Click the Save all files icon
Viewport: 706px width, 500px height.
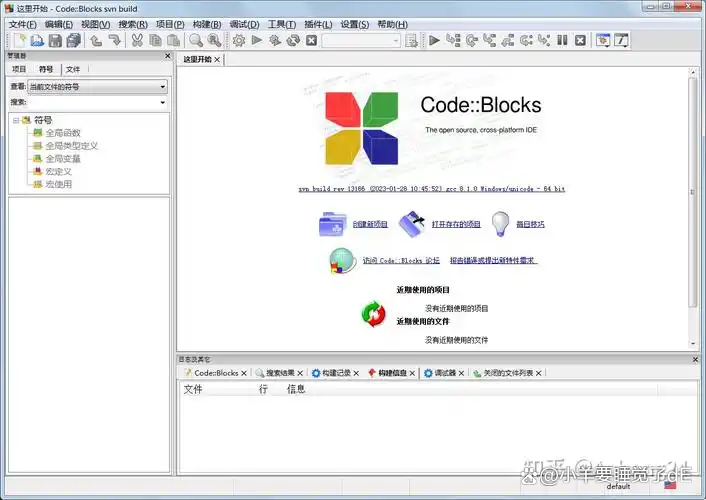click(73, 41)
